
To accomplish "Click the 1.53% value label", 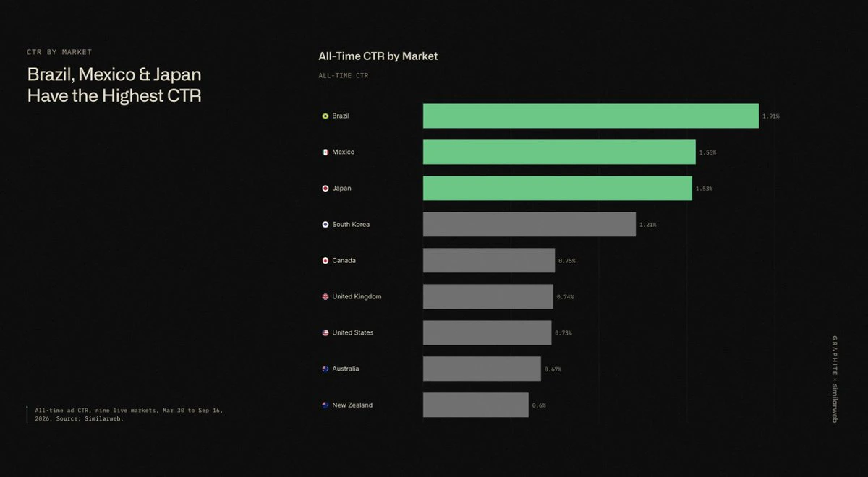I will pyautogui.click(x=704, y=189).
